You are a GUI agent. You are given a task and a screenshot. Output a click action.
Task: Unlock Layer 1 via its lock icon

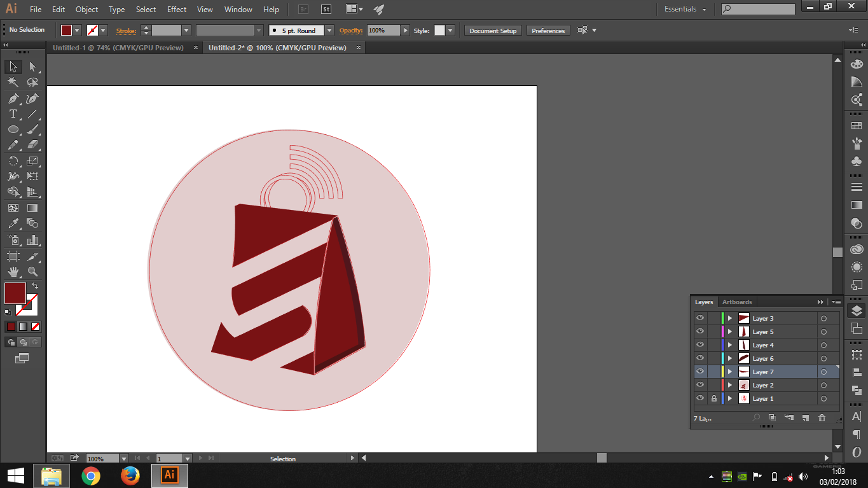pos(713,398)
